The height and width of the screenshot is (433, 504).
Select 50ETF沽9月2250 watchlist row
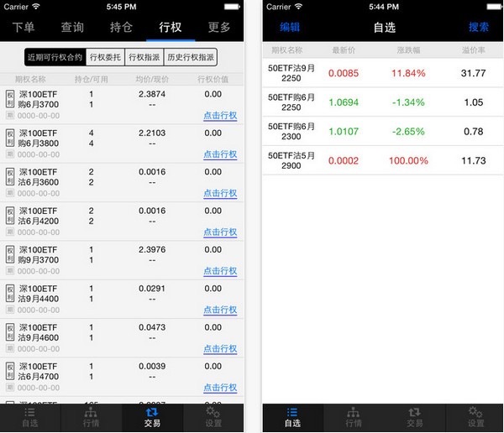(383, 73)
